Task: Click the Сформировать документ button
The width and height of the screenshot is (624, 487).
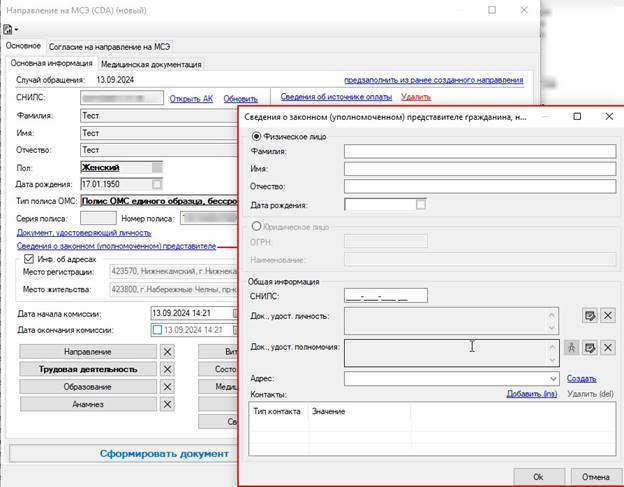Action: pos(124,454)
